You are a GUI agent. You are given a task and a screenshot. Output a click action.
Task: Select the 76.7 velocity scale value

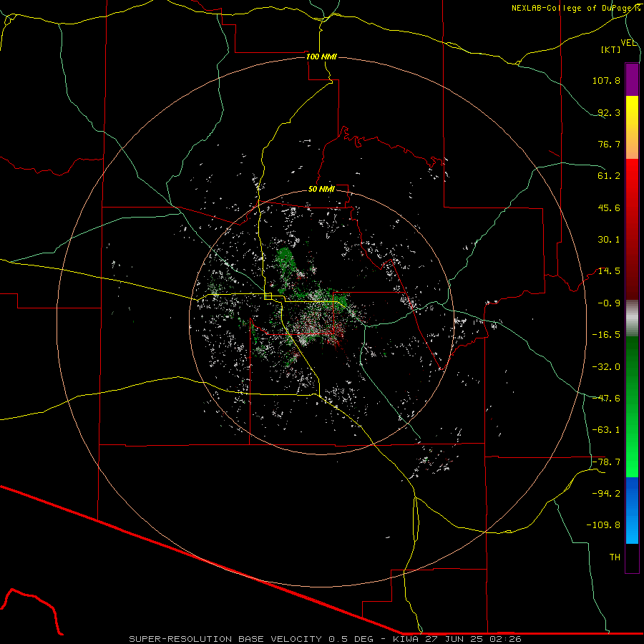click(x=609, y=144)
